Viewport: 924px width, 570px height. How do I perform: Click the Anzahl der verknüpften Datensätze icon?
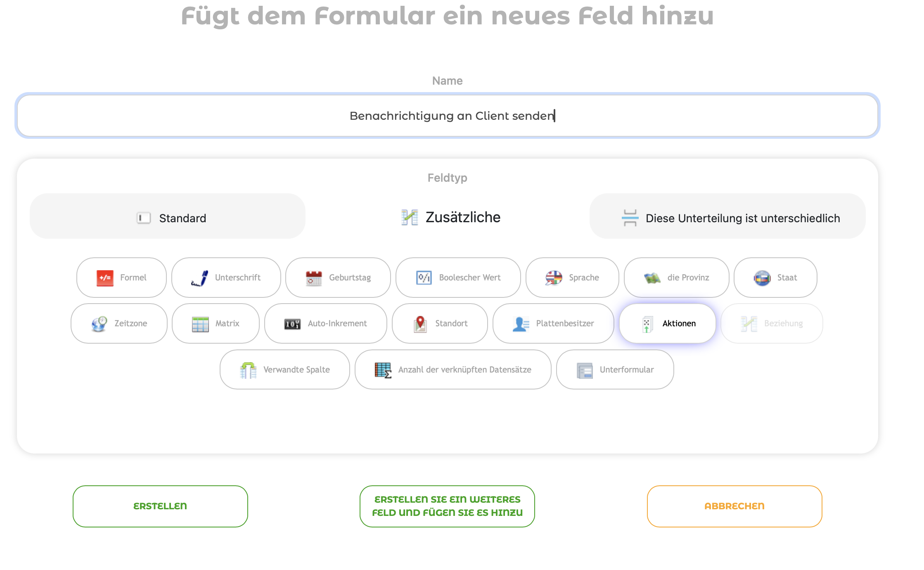click(383, 370)
